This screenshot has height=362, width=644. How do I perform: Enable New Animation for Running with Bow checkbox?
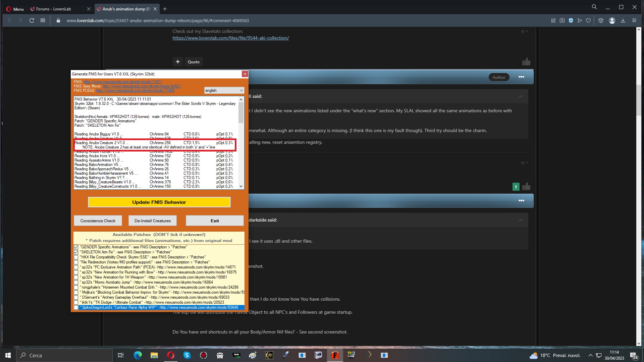coord(76,273)
